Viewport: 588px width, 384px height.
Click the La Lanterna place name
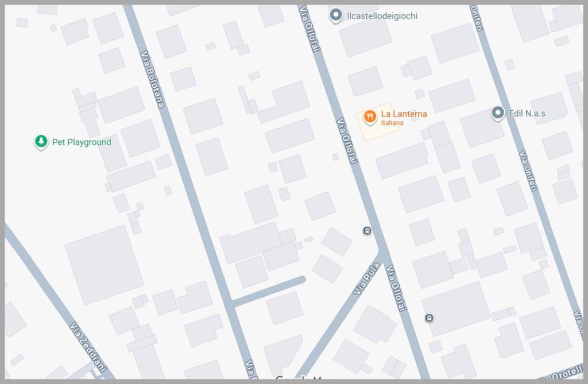[x=404, y=114]
